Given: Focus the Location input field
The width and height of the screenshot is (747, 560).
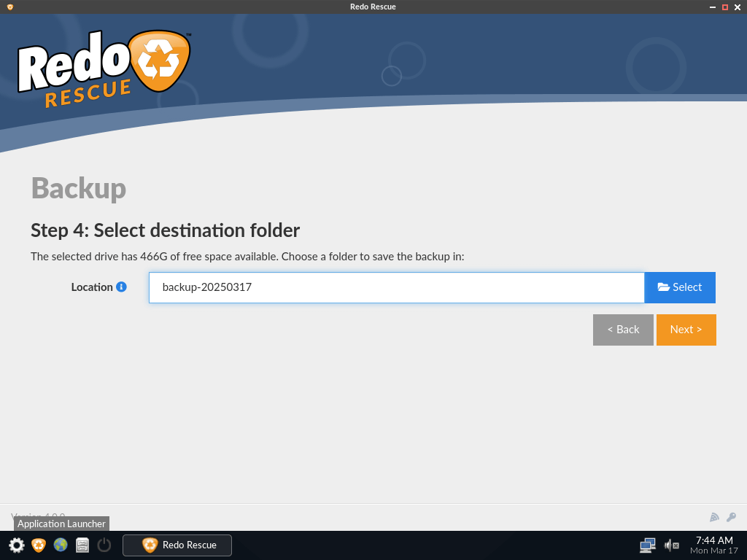Looking at the screenshot, I should [396, 287].
